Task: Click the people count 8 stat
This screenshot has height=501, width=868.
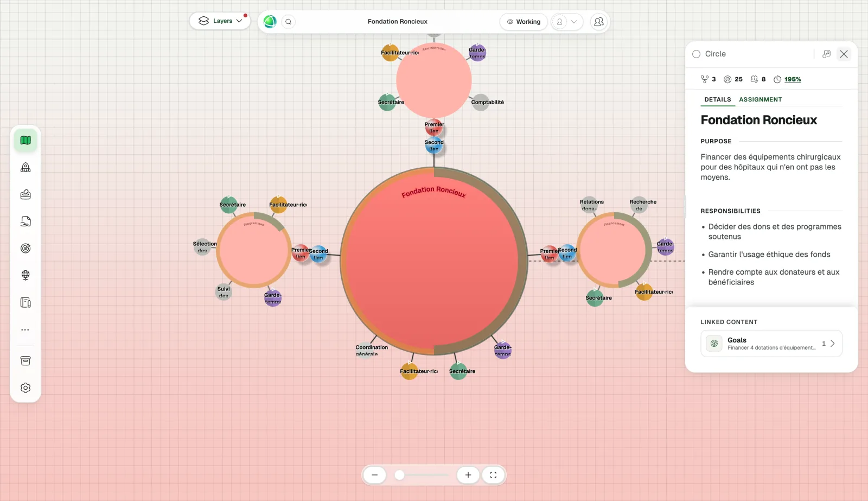Action: coord(758,79)
